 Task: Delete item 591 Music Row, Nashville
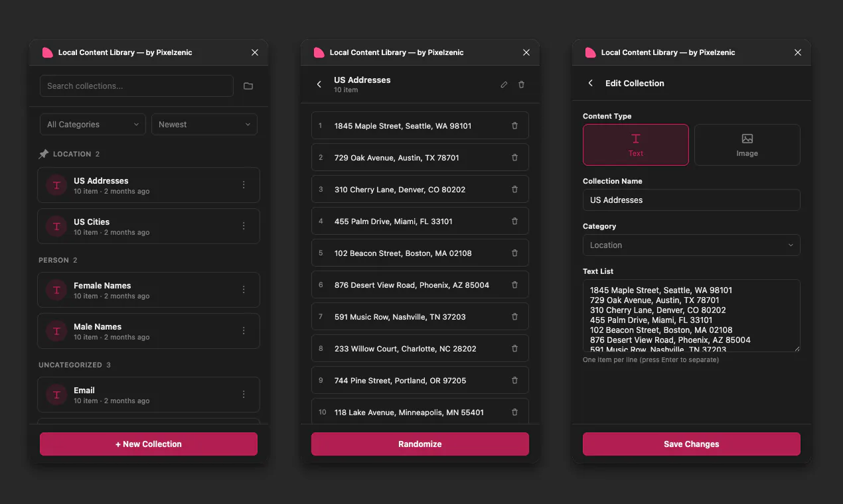coord(514,316)
